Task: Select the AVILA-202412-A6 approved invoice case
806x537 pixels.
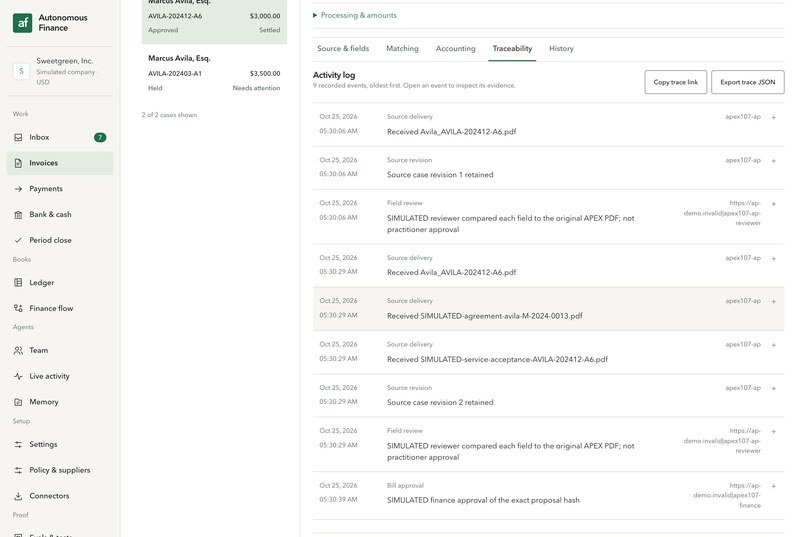Action: click(214, 21)
